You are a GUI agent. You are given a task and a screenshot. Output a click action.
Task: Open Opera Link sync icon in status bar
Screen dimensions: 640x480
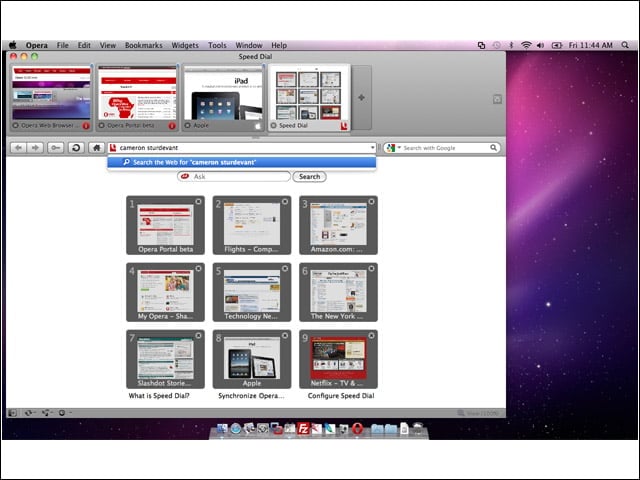[x=29, y=413]
